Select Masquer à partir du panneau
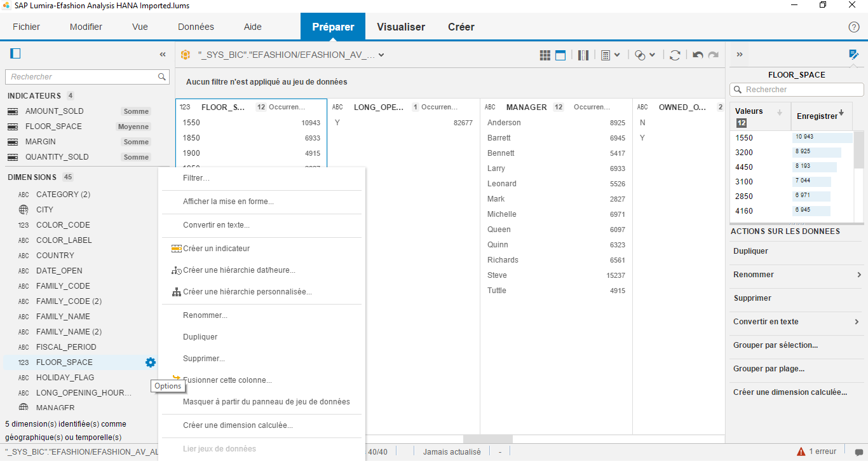This screenshot has width=868, height=461. click(266, 402)
